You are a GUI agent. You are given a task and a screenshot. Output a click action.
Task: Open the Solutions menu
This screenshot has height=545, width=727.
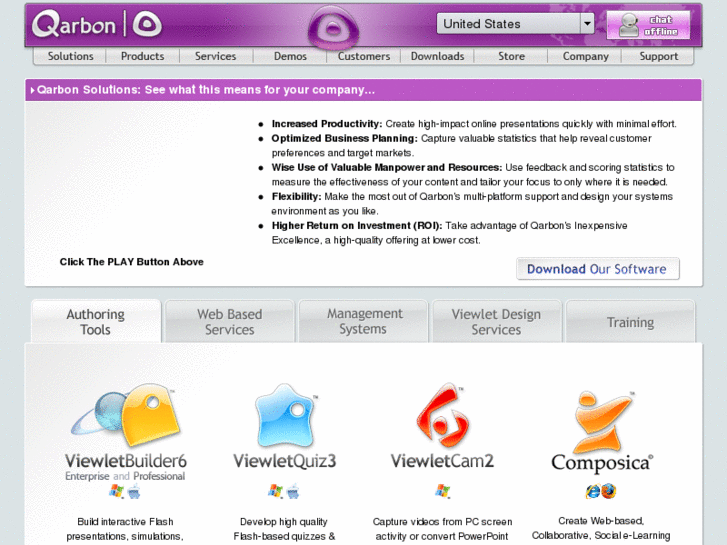pos(70,56)
